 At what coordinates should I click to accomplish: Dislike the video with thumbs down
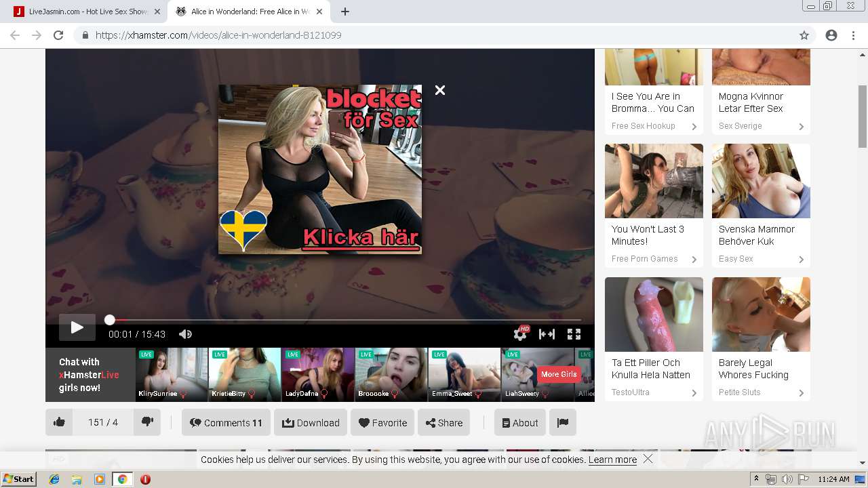tap(147, 422)
